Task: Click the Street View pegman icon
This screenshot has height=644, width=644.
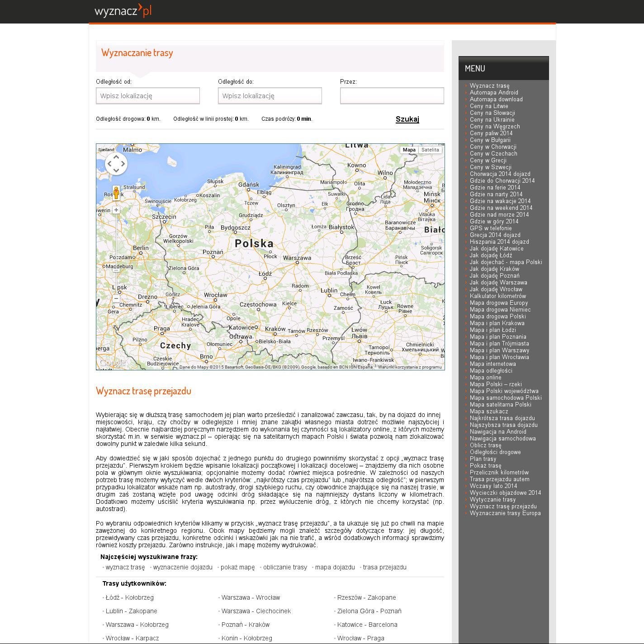Action: (116, 193)
